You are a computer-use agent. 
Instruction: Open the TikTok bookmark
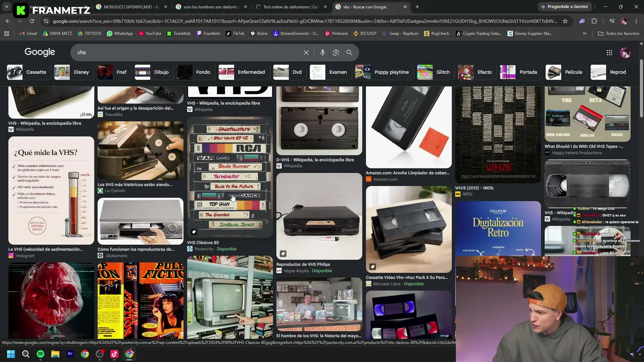pos(235,34)
